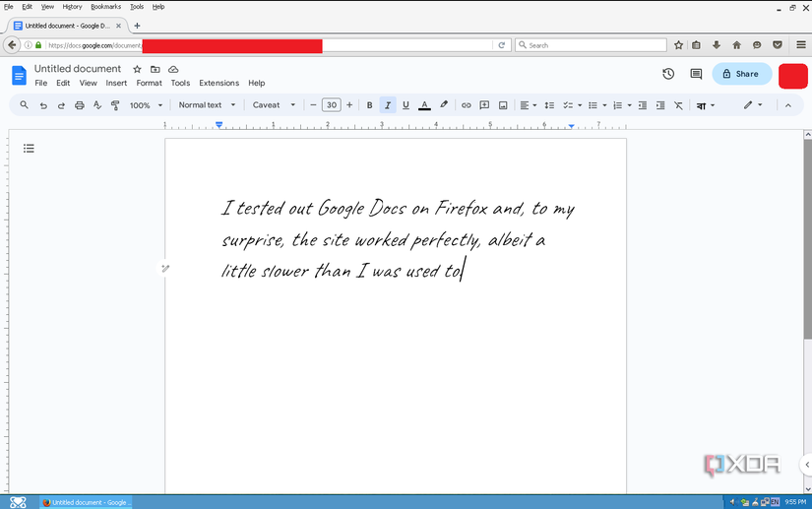Viewport: 812px width, 509px height.
Task: Open the version history clock
Action: 668,74
